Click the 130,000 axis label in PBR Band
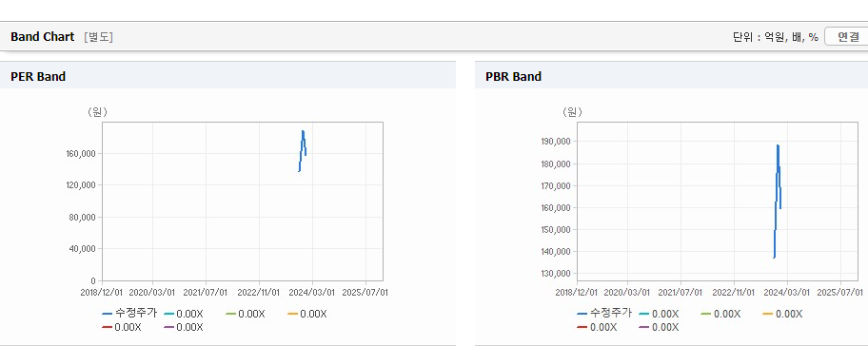 (557, 274)
